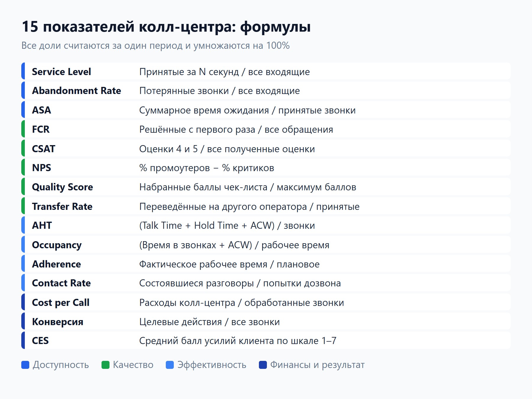Select the Эффективность legend label
532x399 pixels.
(x=212, y=365)
